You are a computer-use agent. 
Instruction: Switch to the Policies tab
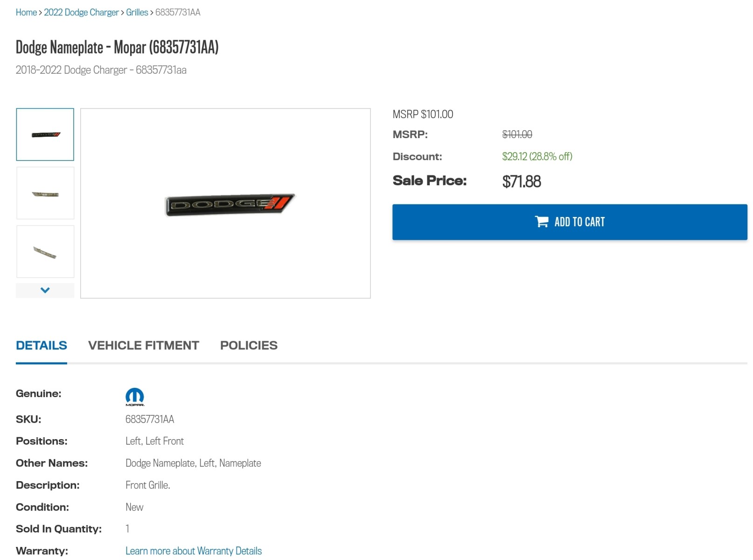click(249, 345)
